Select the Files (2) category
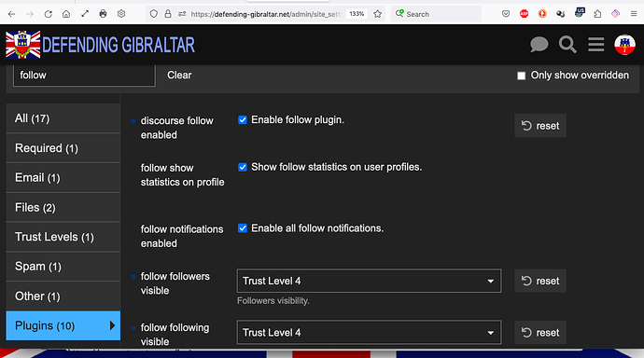This screenshot has height=358, width=644. [63, 208]
